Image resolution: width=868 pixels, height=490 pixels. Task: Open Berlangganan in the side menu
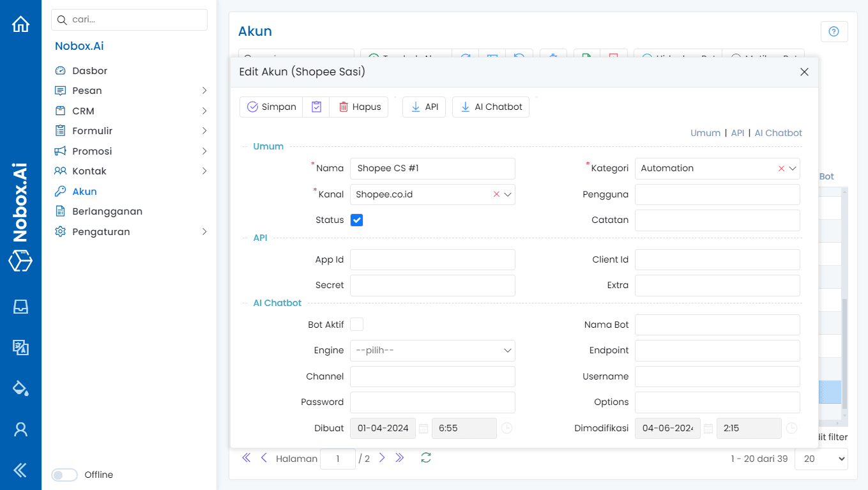pyautogui.click(x=107, y=211)
